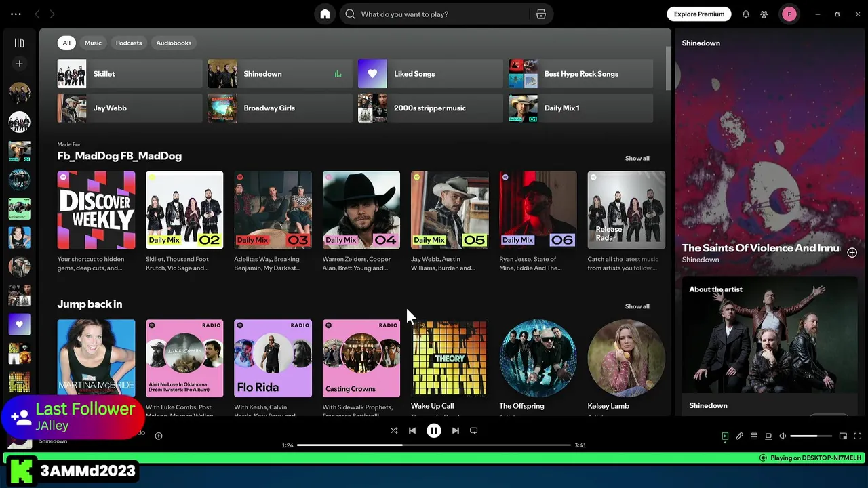
Task: Open Discover Weekly playlist card
Action: [96, 222]
